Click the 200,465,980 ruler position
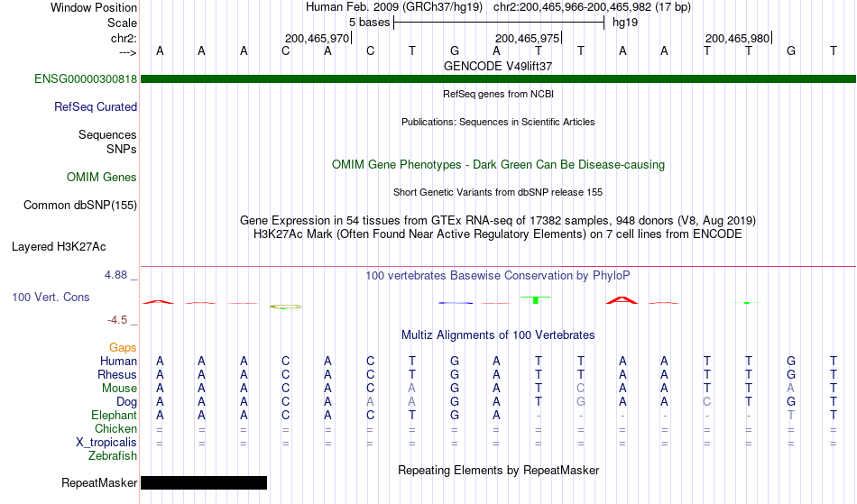 click(737, 38)
